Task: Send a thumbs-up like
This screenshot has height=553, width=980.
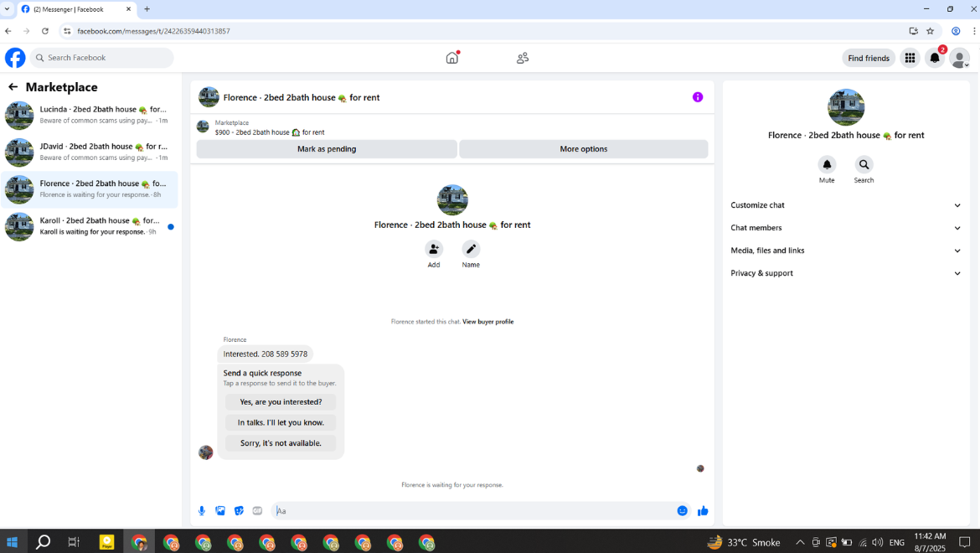Action: [x=703, y=510]
